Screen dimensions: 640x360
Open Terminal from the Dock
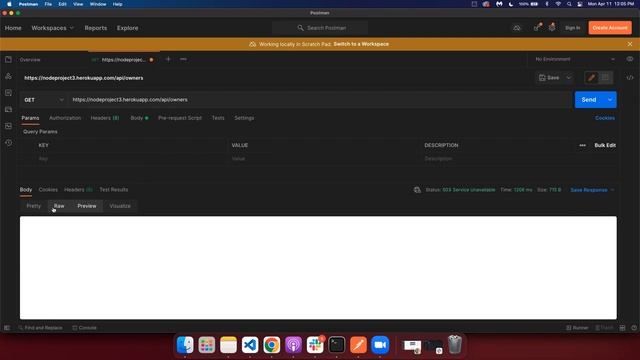tap(337, 345)
